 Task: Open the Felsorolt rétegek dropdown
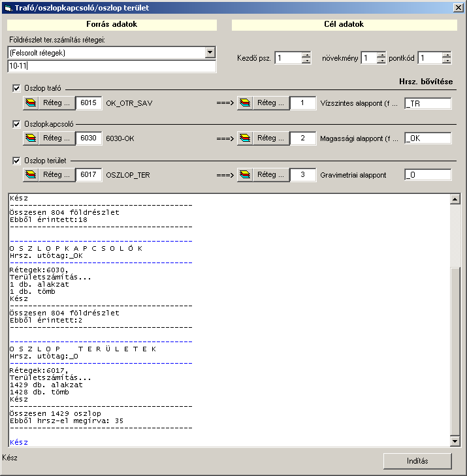210,52
